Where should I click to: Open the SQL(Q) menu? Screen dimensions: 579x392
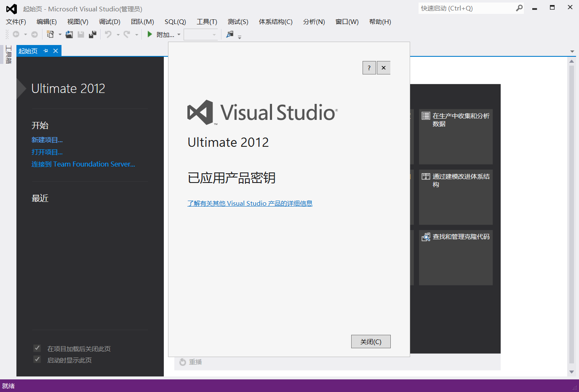pos(175,22)
